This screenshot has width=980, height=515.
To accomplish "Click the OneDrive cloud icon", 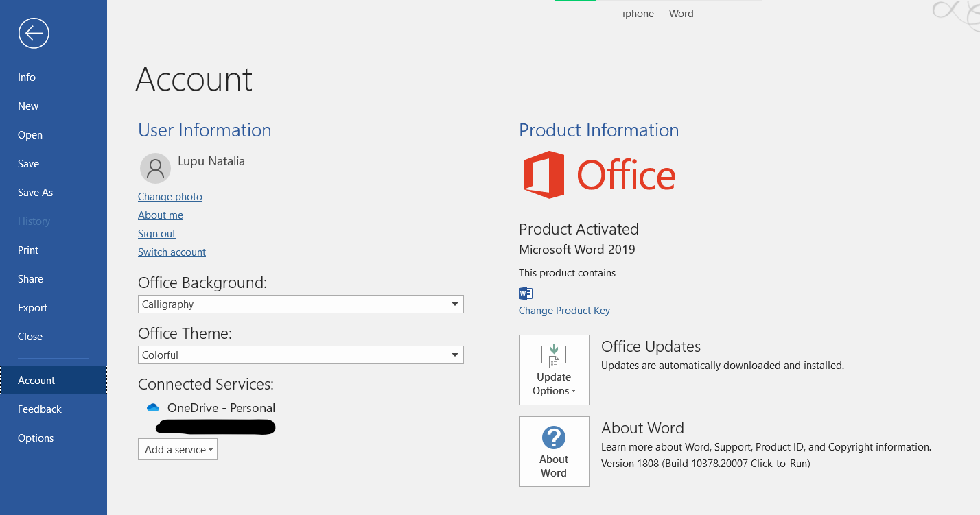I will [153, 408].
